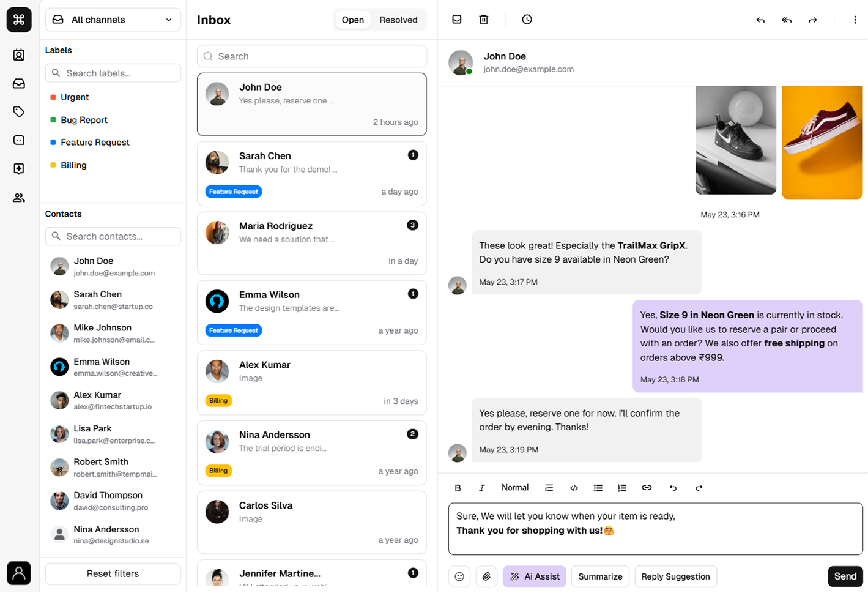The width and height of the screenshot is (868, 593).
Task: Click the Reset filters button
Action: [113, 574]
